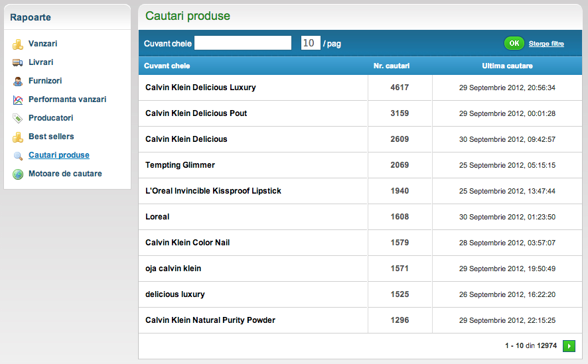
Task: Select L'Oreal Invincible Kissproof Lipstick keyword
Action: (x=213, y=191)
